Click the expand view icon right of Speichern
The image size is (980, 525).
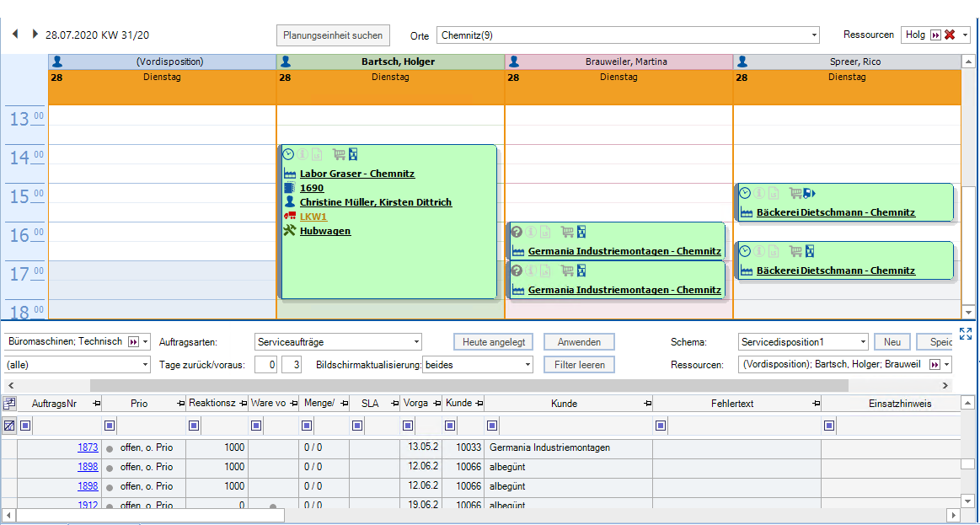(x=966, y=334)
